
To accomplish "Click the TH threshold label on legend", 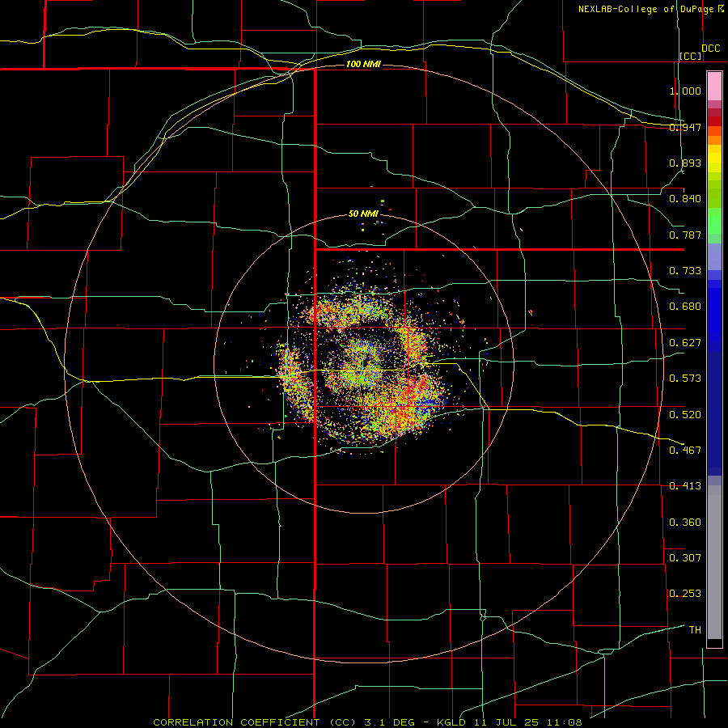I will [695, 630].
